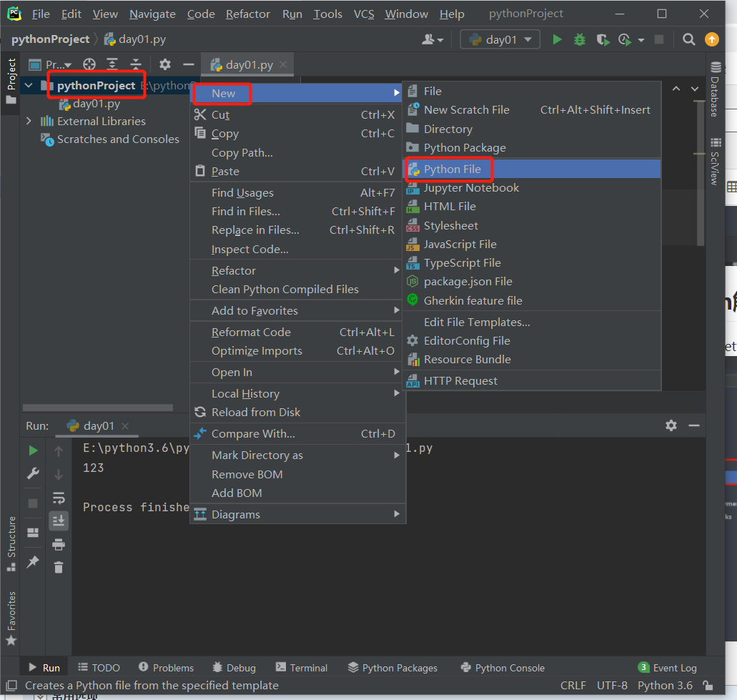737x700 pixels.
Task: Click Python 3.6 interpreter in status bar
Action: click(665, 686)
